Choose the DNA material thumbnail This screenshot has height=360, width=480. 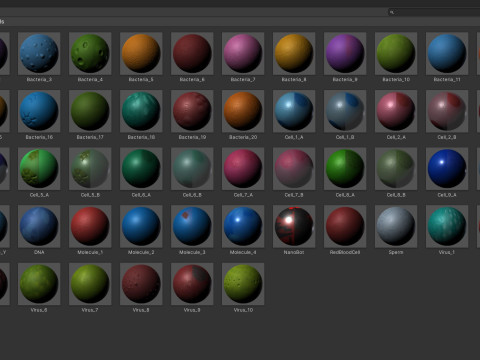coord(39,226)
